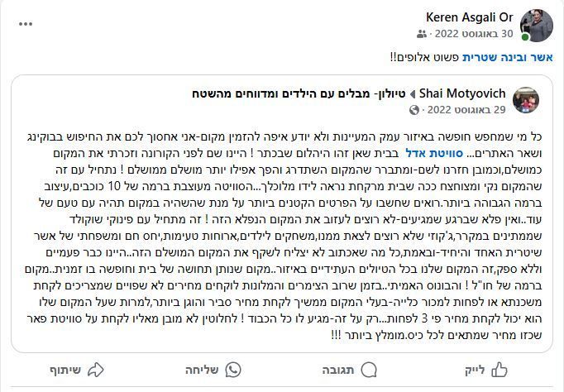
Task: Open the Keren Asgali Or profile name
Action: click(x=472, y=17)
